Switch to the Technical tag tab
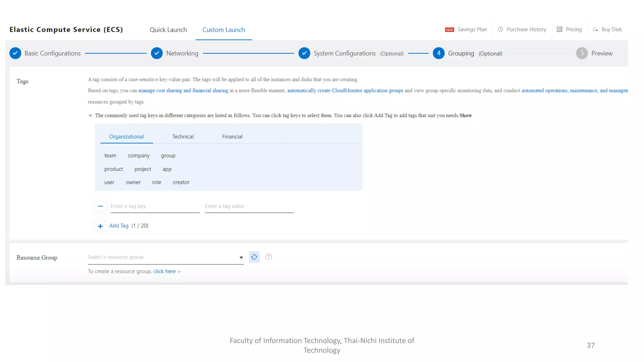The width and height of the screenshot is (644, 362). click(x=183, y=137)
